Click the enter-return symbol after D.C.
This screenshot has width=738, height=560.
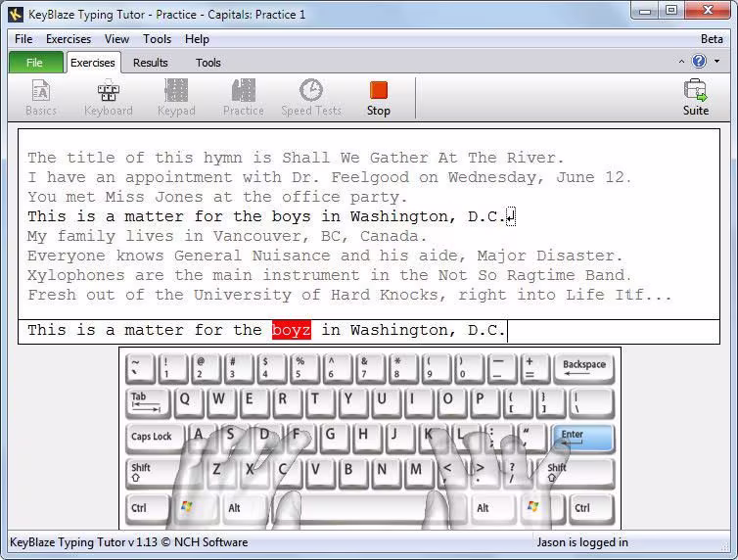tap(511, 216)
